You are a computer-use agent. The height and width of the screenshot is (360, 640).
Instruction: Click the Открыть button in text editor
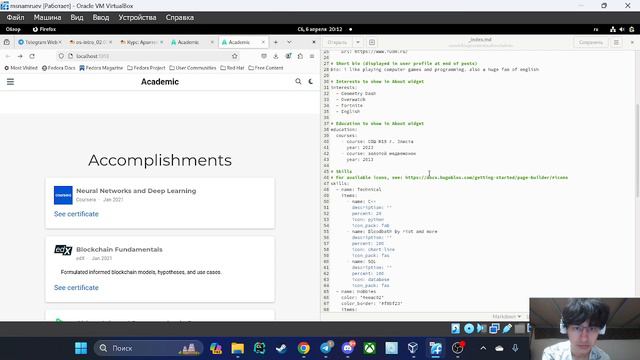337,42
